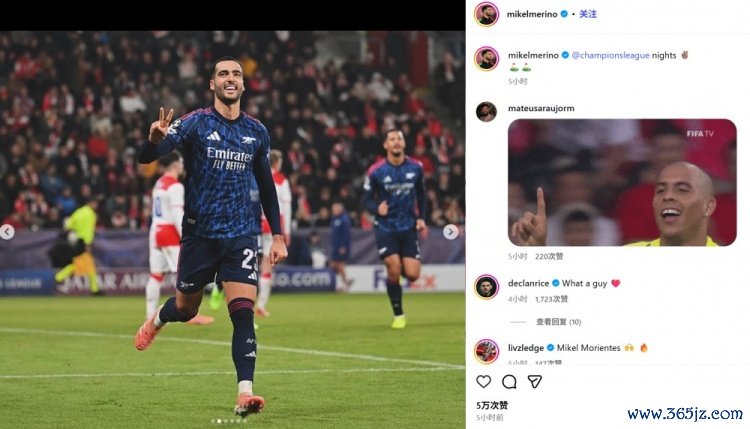This screenshot has height=429, width=750.
Task: Show the 1,723次赞 likes on declanrice comment
Action: (x=551, y=299)
